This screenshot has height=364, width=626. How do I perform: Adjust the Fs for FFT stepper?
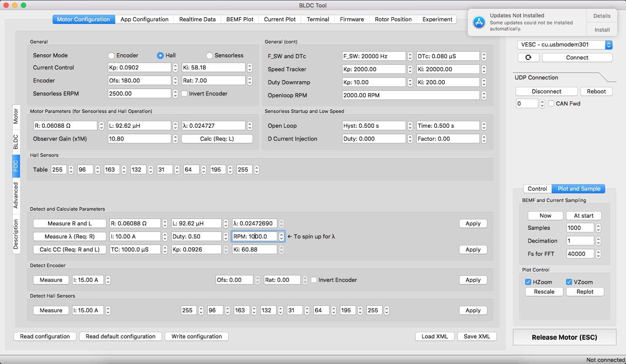tap(598, 254)
